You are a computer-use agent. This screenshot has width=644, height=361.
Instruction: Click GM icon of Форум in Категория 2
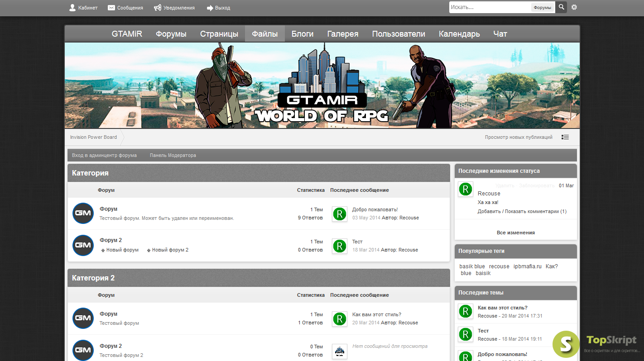click(x=83, y=318)
